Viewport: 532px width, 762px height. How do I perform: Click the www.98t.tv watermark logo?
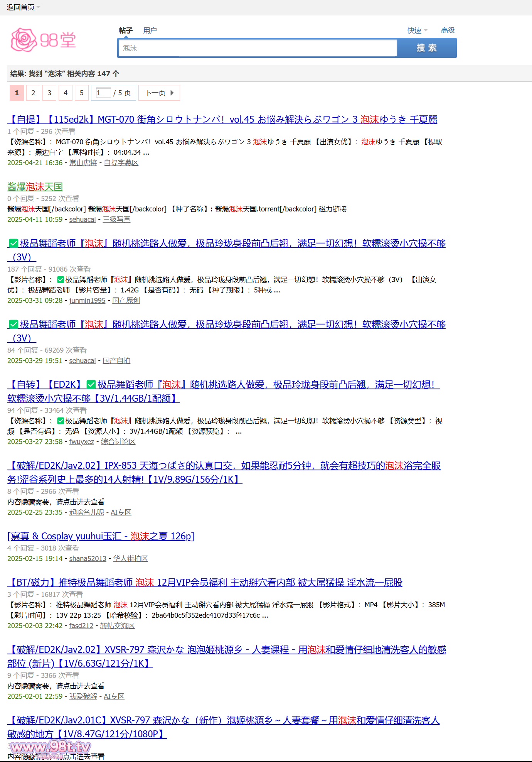coord(50,748)
